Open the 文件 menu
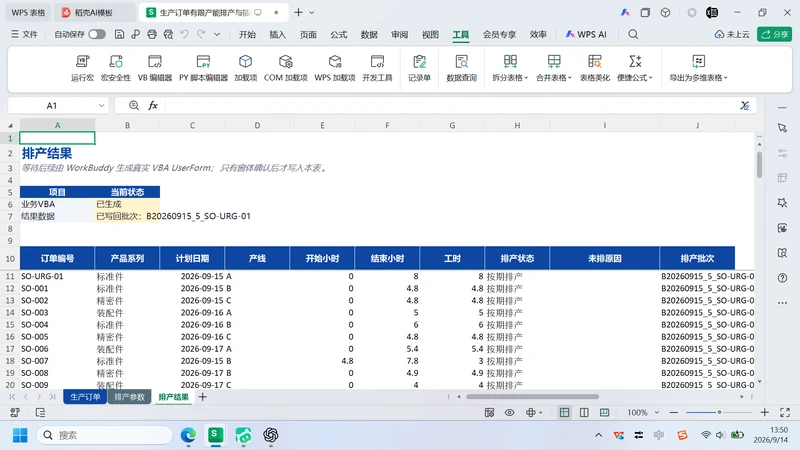The width and height of the screenshot is (800, 450). click(x=24, y=34)
